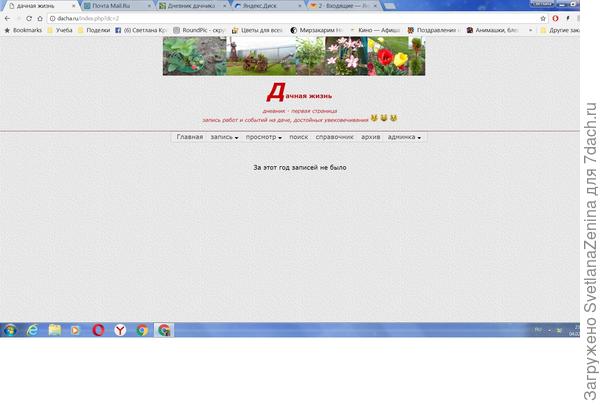Expand the 'запись' dropdown menu
This screenshot has height=405, width=600.
click(x=224, y=136)
